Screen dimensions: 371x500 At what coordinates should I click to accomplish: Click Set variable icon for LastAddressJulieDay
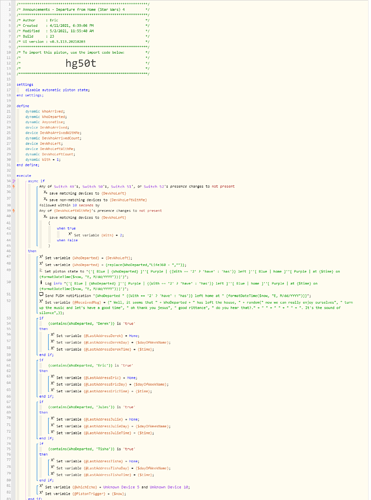click(x=53, y=426)
